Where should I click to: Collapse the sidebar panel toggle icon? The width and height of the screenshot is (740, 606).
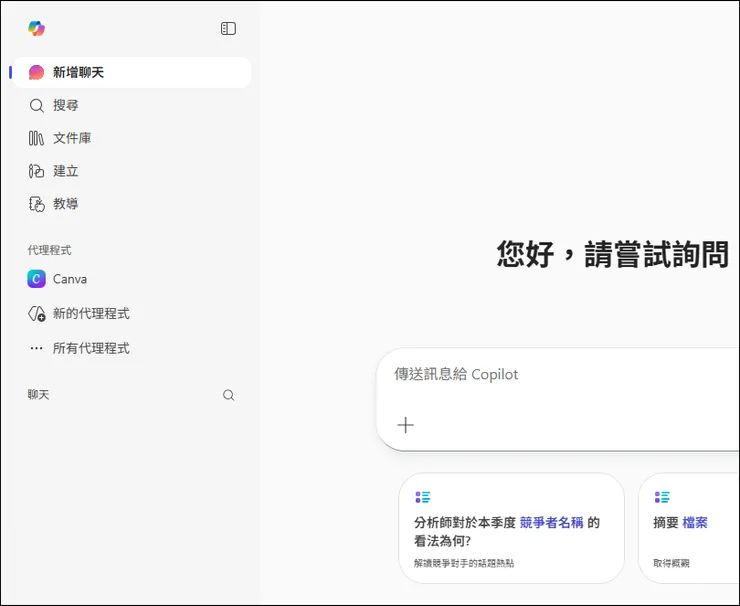(x=228, y=28)
